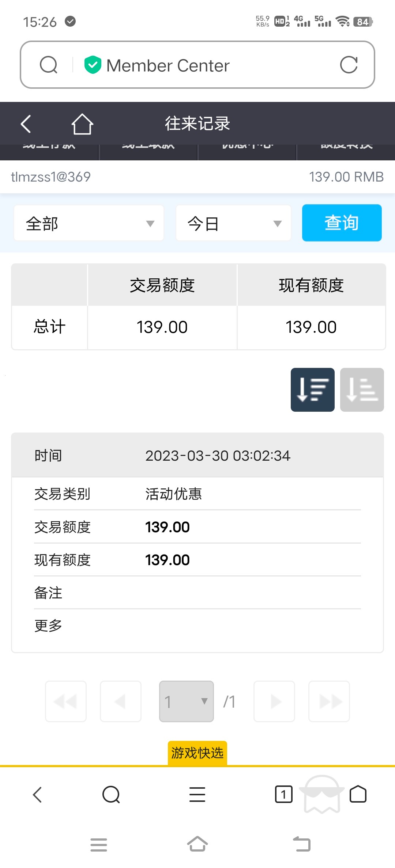Tap the browser back arrow in bottom bar
Viewport: 395px width, 868px height.
[x=37, y=795]
